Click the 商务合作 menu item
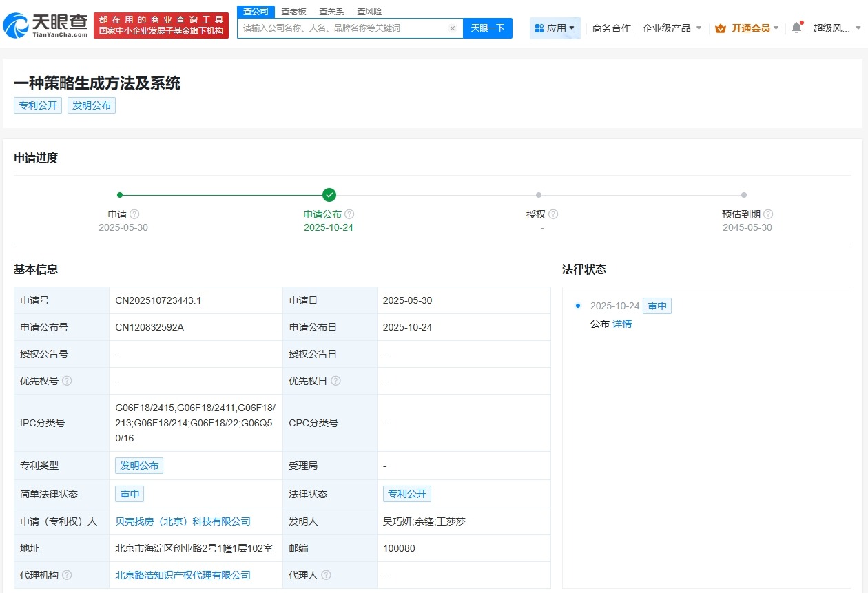 611,28
